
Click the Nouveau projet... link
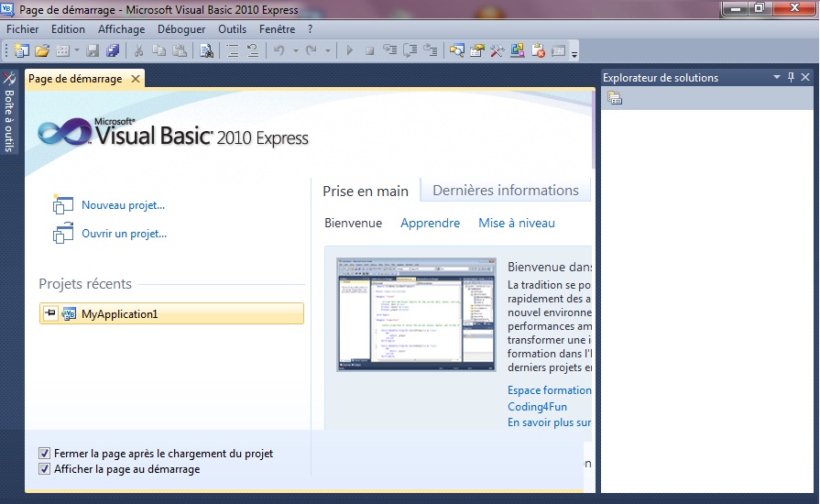click(123, 205)
